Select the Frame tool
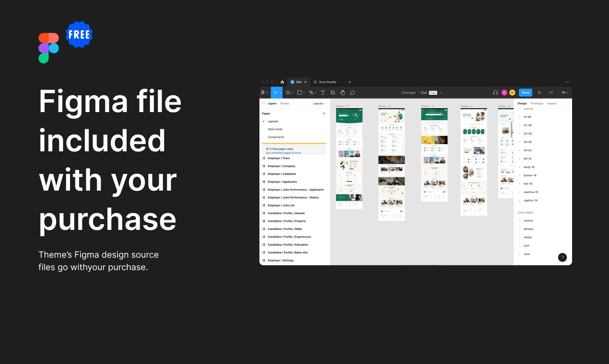Viewport: 609px width, 364px height. [x=288, y=92]
